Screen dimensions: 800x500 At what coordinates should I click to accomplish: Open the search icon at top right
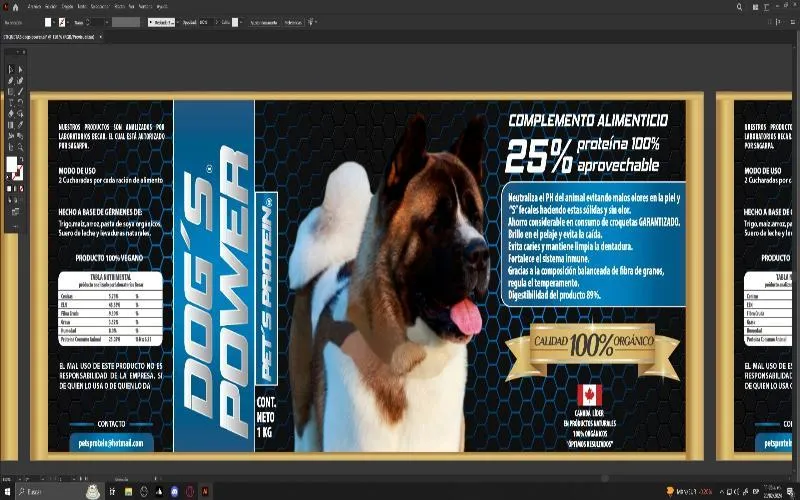tap(739, 7)
